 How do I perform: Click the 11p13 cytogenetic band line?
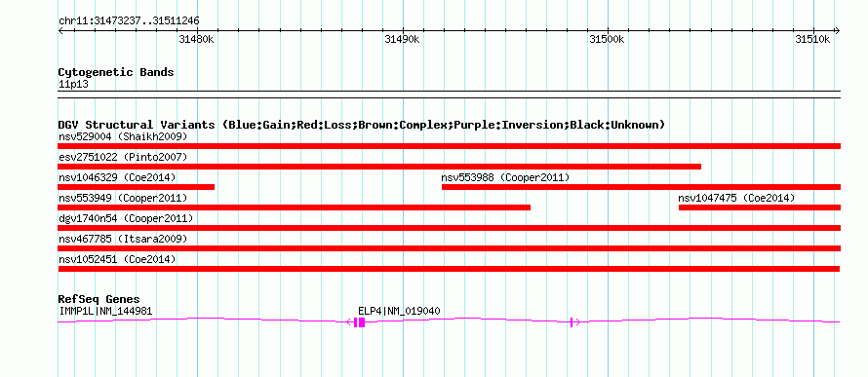pyautogui.click(x=449, y=94)
